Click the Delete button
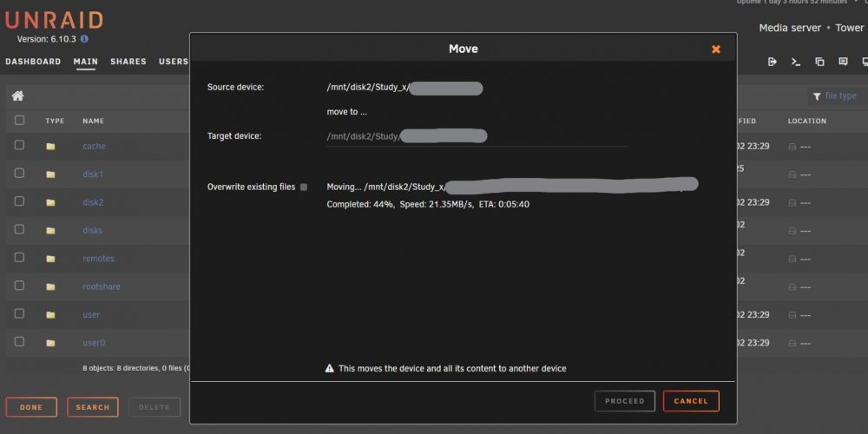This screenshot has width=868, height=434. (155, 407)
